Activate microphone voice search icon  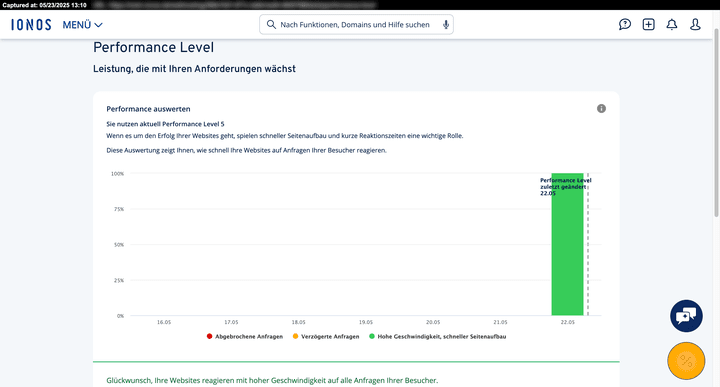click(x=445, y=25)
